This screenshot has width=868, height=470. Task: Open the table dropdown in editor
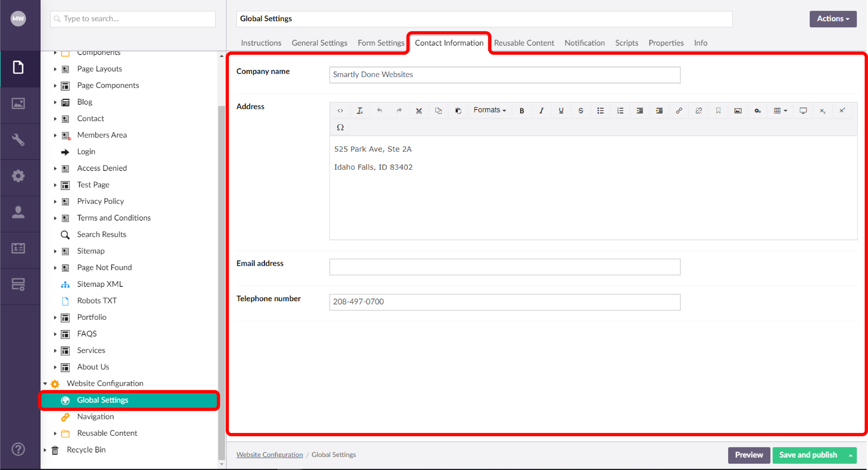780,111
